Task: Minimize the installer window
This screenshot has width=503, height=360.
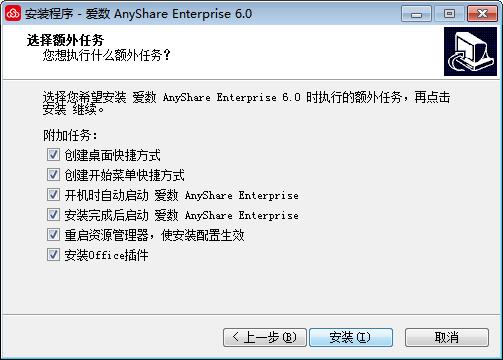Action: pyautogui.click(x=416, y=14)
